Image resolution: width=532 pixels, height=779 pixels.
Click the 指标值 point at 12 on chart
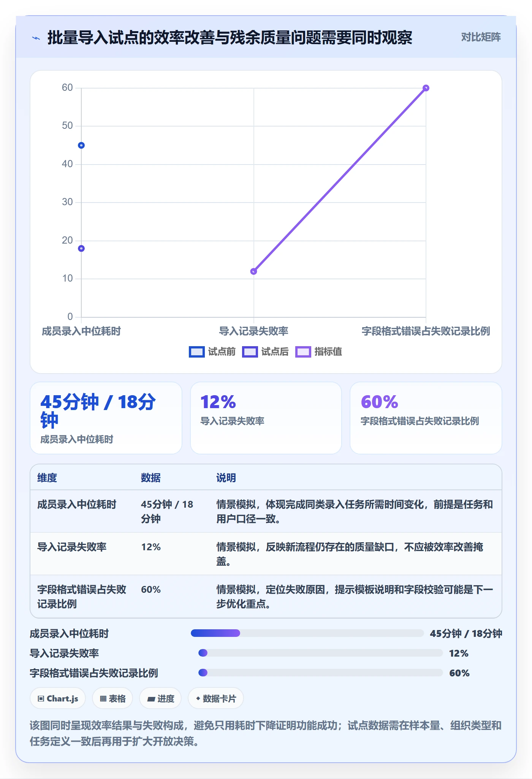(254, 271)
